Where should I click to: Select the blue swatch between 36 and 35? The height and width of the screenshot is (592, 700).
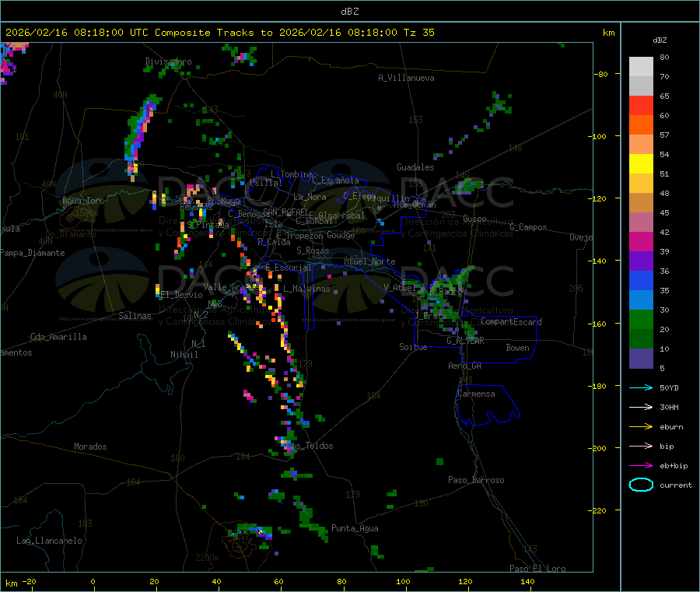pos(641,280)
